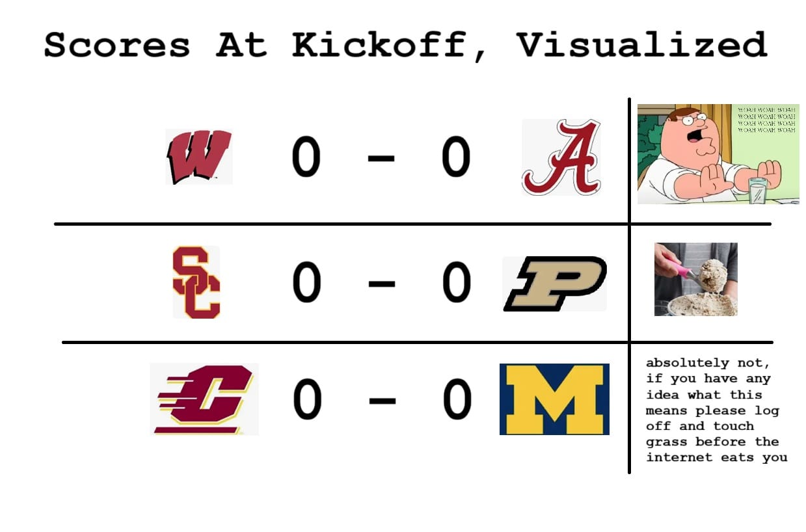The height and width of the screenshot is (532, 806).
Task: Click the Alabama script A logo
Action: pyautogui.click(x=561, y=158)
